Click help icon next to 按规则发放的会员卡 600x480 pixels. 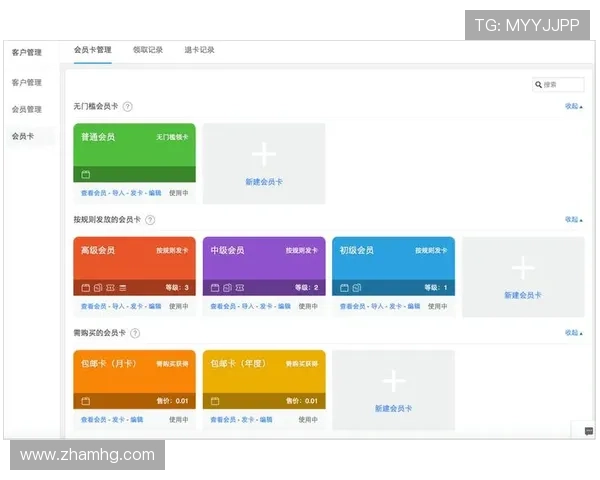point(150,220)
